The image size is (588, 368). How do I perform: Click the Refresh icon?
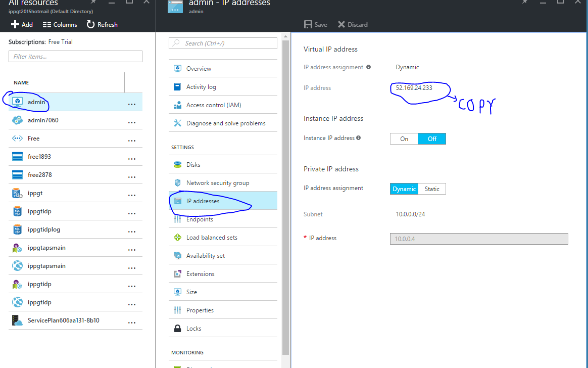tap(90, 24)
